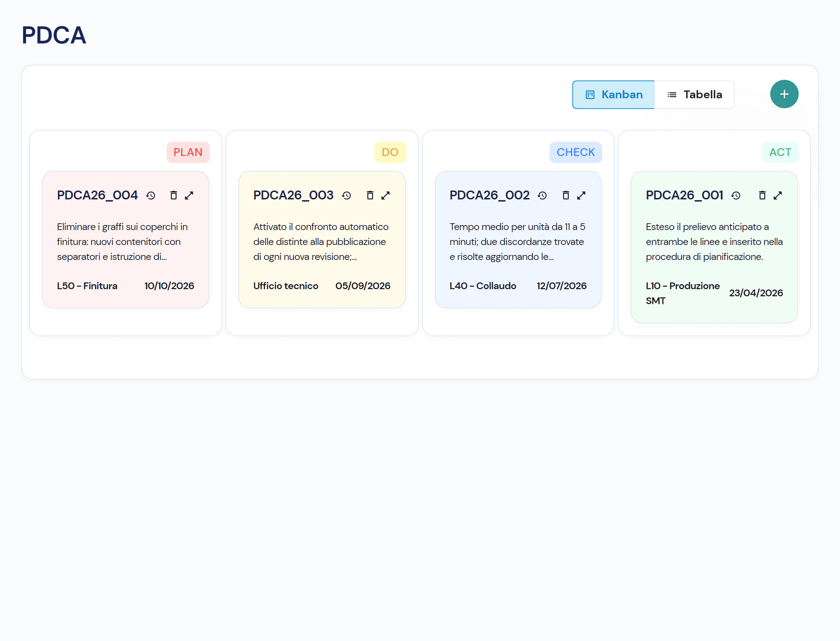Select the PDCA26_003 card title
This screenshot has height=641, width=840.
click(293, 196)
